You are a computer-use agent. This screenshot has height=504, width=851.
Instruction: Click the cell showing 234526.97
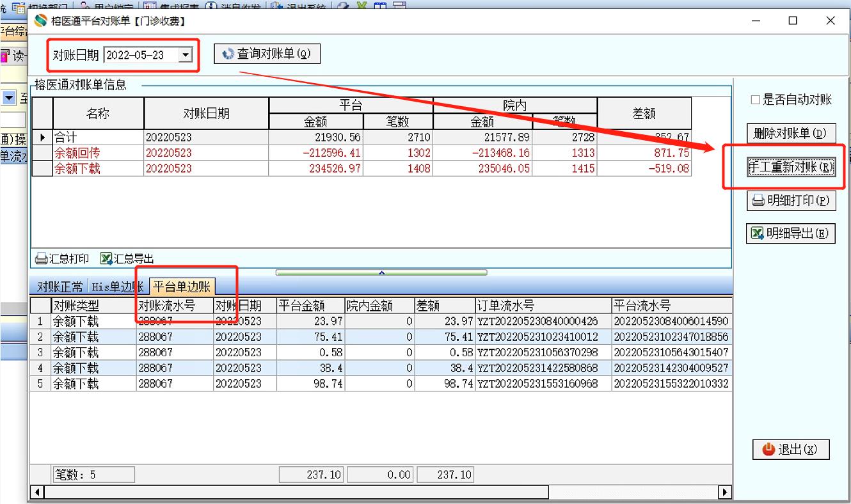(316, 168)
